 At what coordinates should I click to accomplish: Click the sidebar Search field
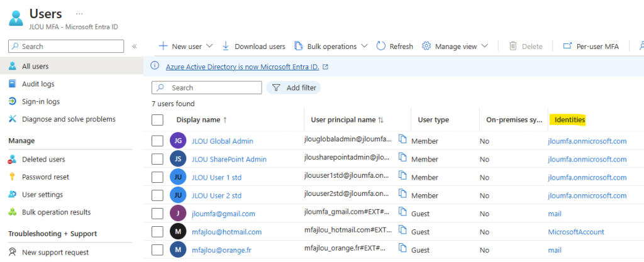pyautogui.click(x=66, y=46)
